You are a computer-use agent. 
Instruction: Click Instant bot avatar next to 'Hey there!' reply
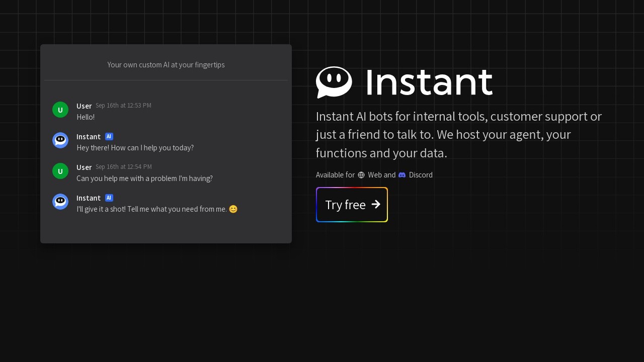click(x=60, y=140)
